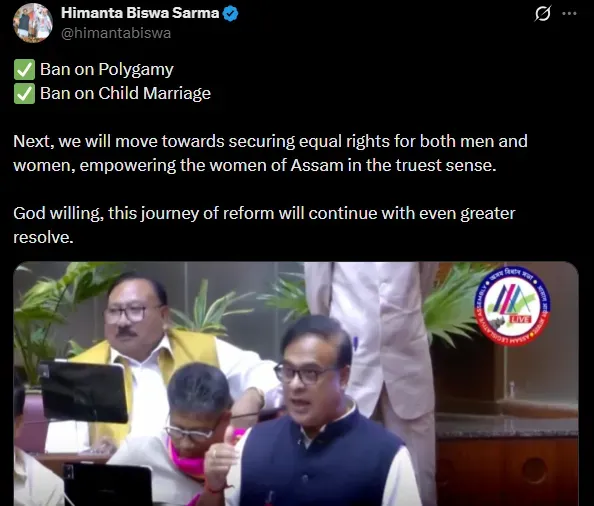Click the wooden podium in video frame

pyautogui.click(x=507, y=468)
